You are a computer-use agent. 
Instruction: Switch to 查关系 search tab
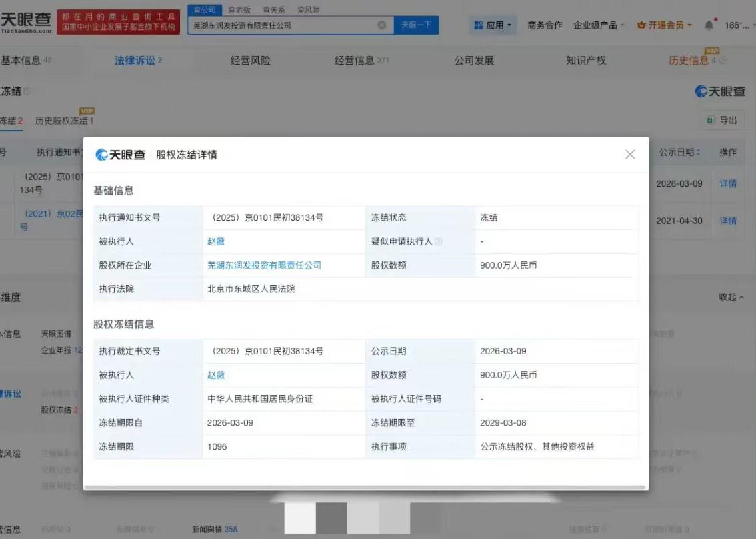click(273, 10)
